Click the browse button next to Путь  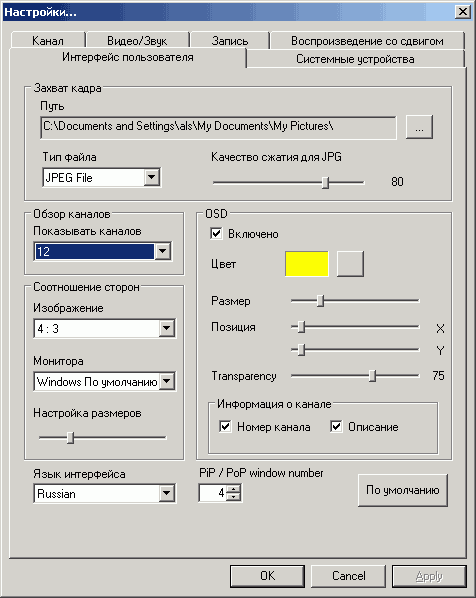tap(419, 127)
